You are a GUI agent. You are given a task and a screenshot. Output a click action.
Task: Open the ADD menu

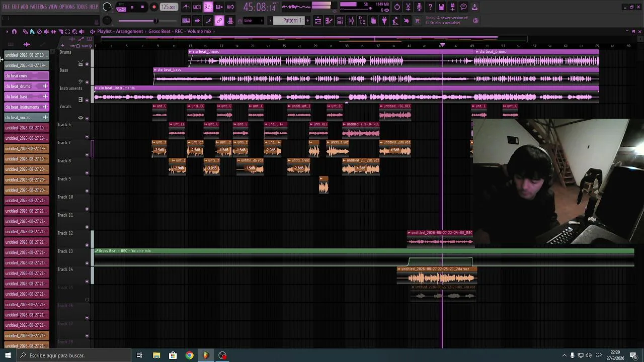[25, 7]
